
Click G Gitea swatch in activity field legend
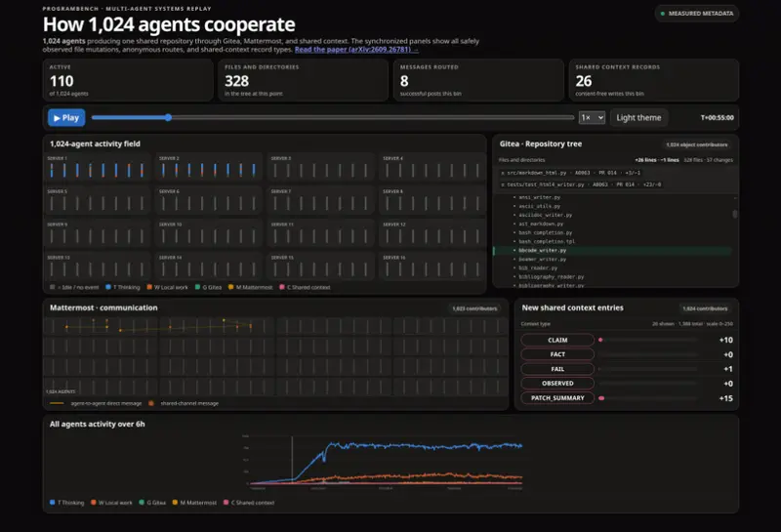pos(198,287)
